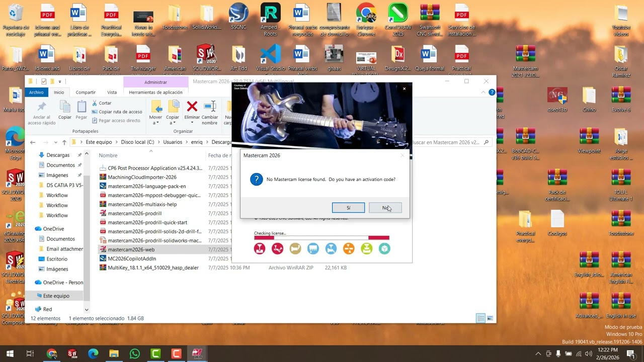The width and height of the screenshot is (644, 362).
Task: Click Disco local (C:) in address breadcrumb
Action: 137,142
